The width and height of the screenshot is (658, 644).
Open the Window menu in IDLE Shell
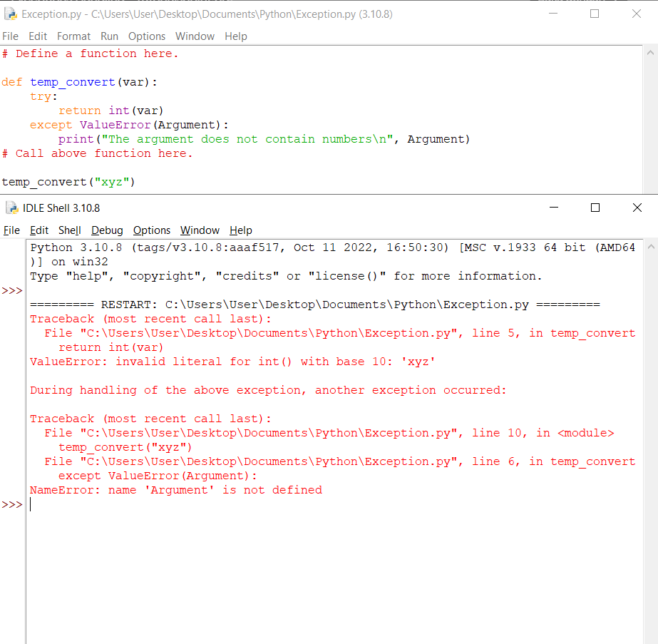coord(200,230)
